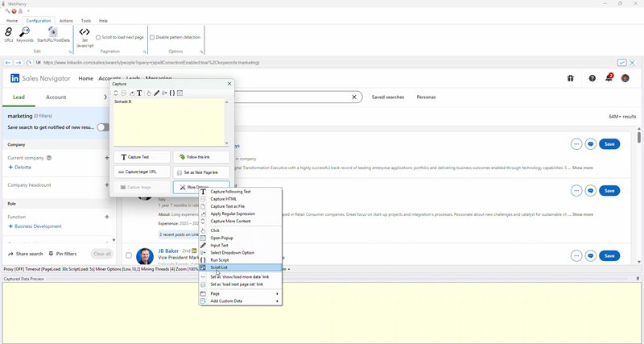Screen dimensions: 644x344
Task: Choose Capture Text as File menu item
Action: tap(240, 207)
